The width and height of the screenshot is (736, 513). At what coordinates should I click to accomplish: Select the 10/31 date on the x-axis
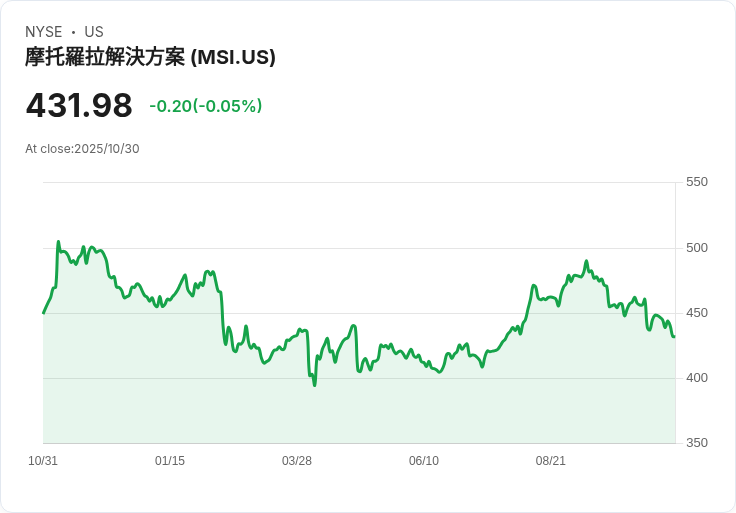click(43, 461)
